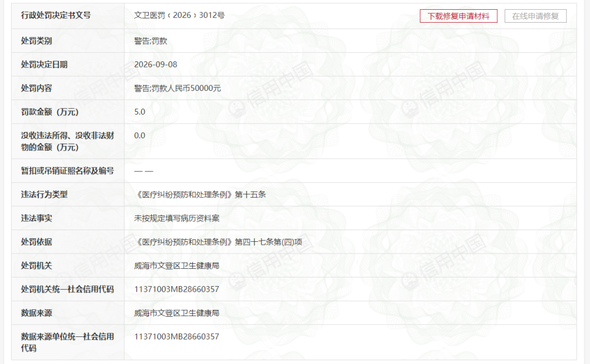Click the 违法事实 text 未按规定填写病历资料案
The width and height of the screenshot is (590, 364).
pos(177,219)
